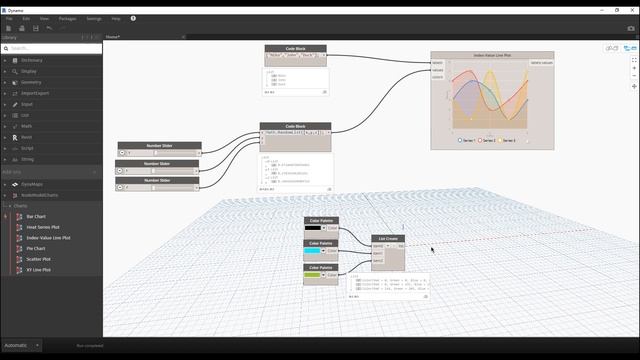Screen dimensions: 640x360
Task: Open the View menu
Action: [x=44, y=19]
